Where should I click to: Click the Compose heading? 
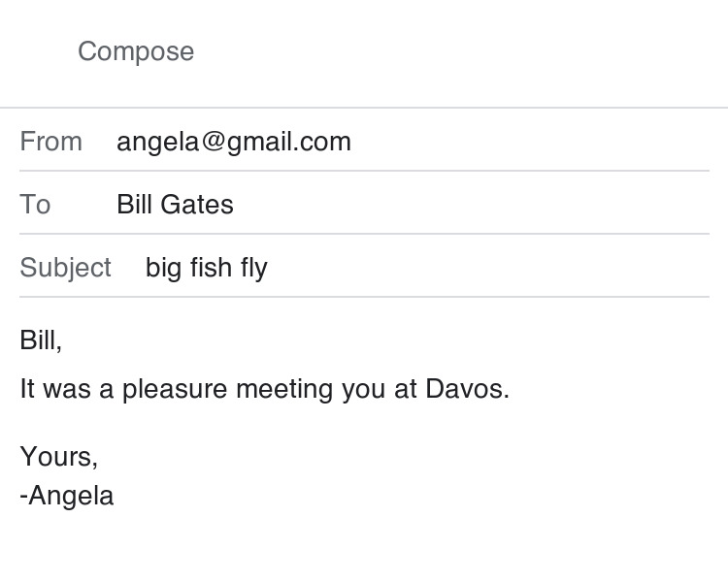click(x=136, y=51)
